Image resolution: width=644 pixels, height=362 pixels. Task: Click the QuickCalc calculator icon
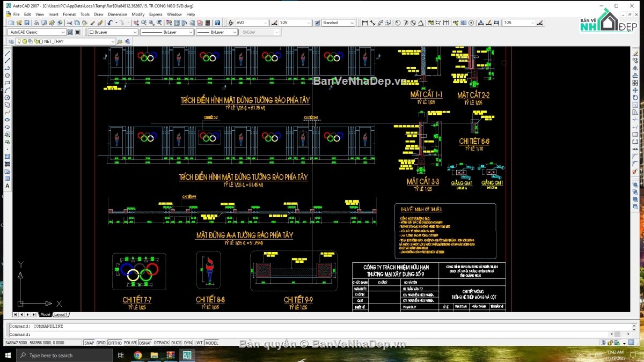coord(208,23)
